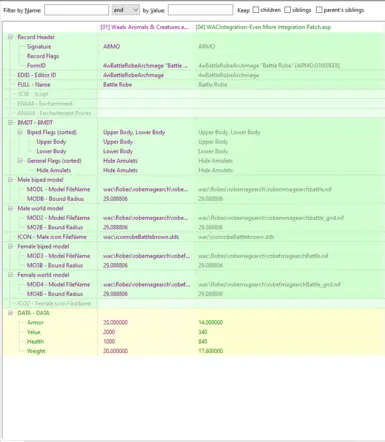The width and height of the screenshot is (385, 442).
Task: Enable the Keep siblings checkbox
Action: (x=287, y=10)
